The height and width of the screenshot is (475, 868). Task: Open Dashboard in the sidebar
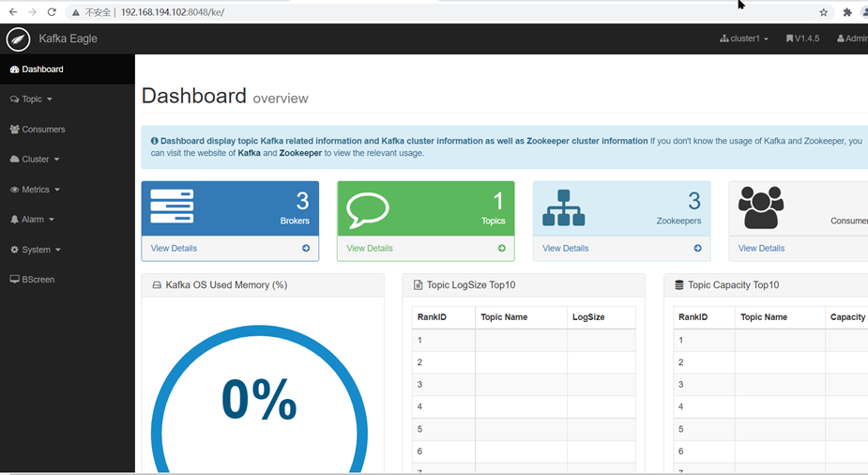pos(68,69)
